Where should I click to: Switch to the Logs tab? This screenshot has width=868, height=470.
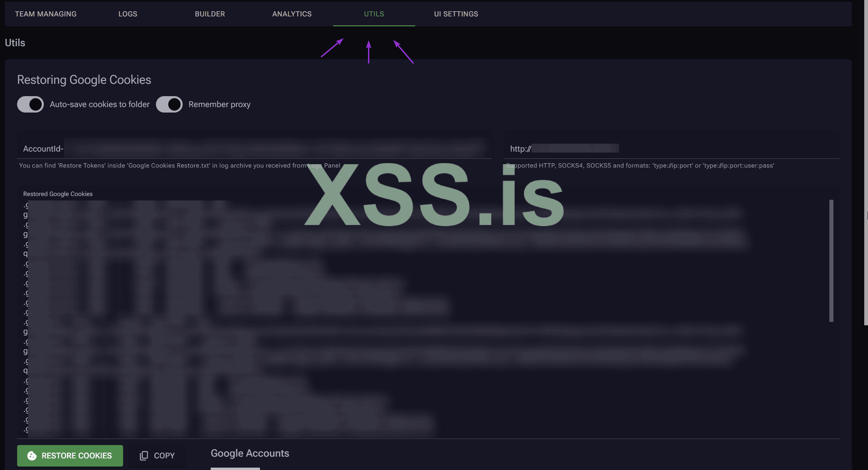point(128,14)
